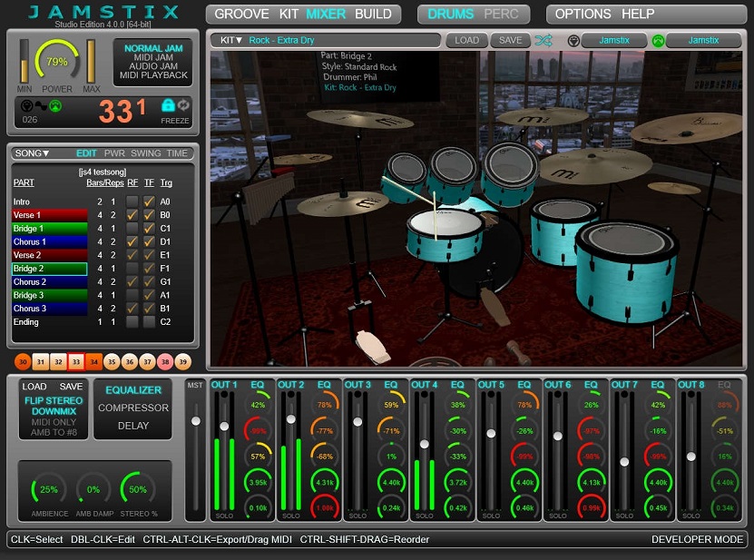Switch to the PERC view
754x560 pixels.
[501, 14]
